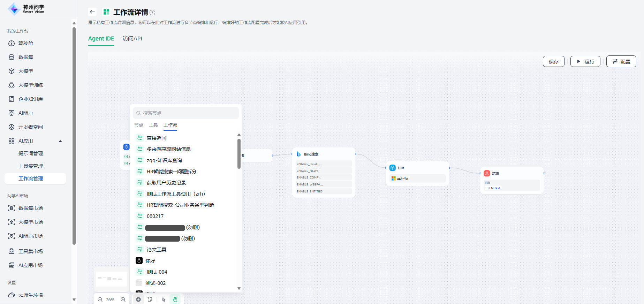Switch to the 访问API tab
Image resolution: width=644 pixels, height=304 pixels.
pos(132,39)
